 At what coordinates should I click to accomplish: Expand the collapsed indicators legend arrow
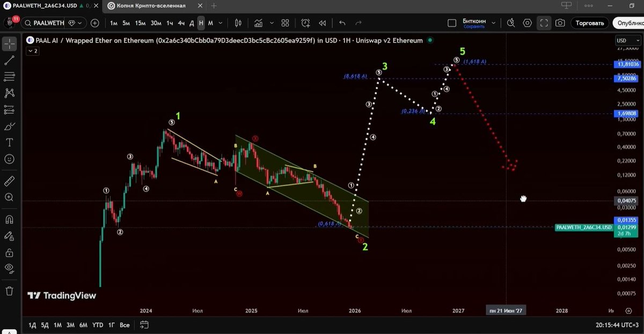coord(32,51)
